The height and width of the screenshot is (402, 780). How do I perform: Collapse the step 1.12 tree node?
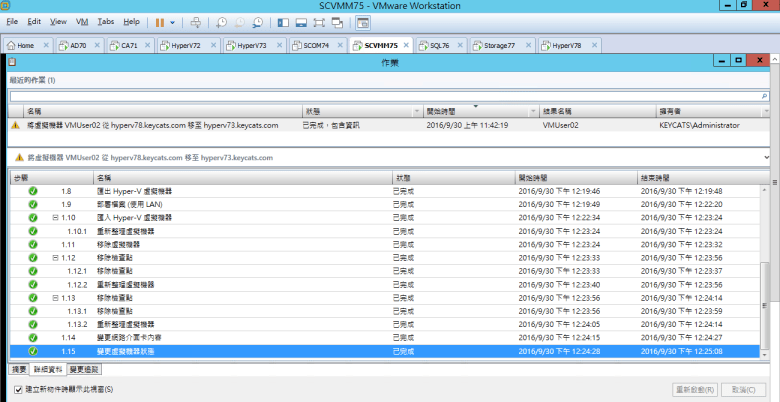click(55, 257)
